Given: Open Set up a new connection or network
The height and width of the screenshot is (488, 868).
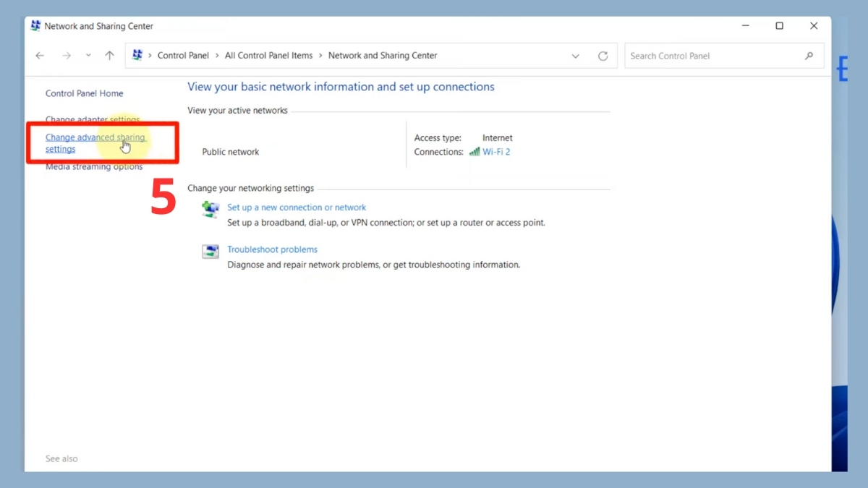Looking at the screenshot, I should coord(297,207).
